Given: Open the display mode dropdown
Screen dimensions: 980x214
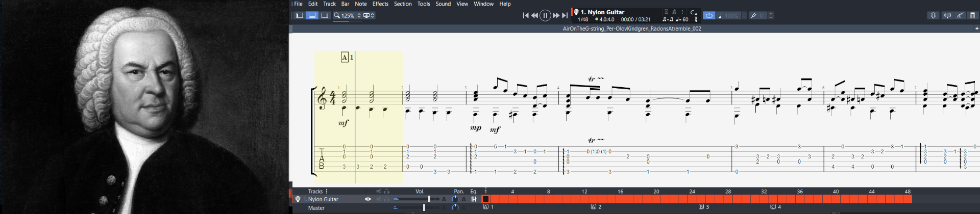Looking at the screenshot, I should [369, 15].
